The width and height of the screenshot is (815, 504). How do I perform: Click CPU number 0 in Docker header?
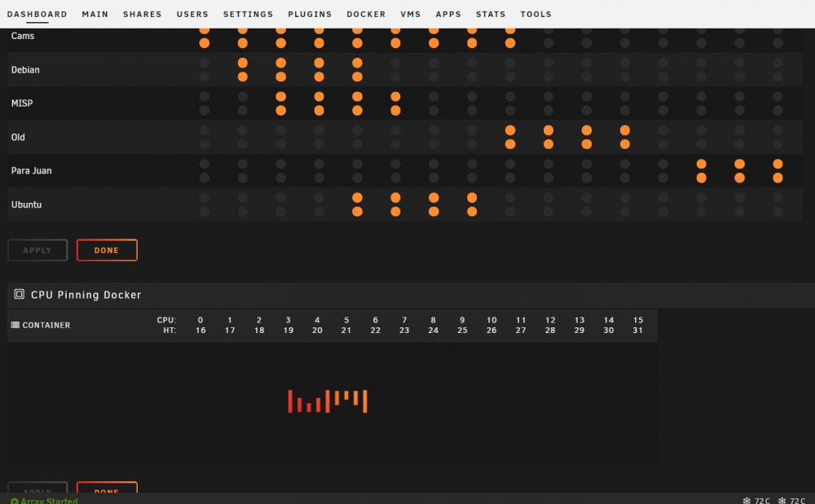200,320
